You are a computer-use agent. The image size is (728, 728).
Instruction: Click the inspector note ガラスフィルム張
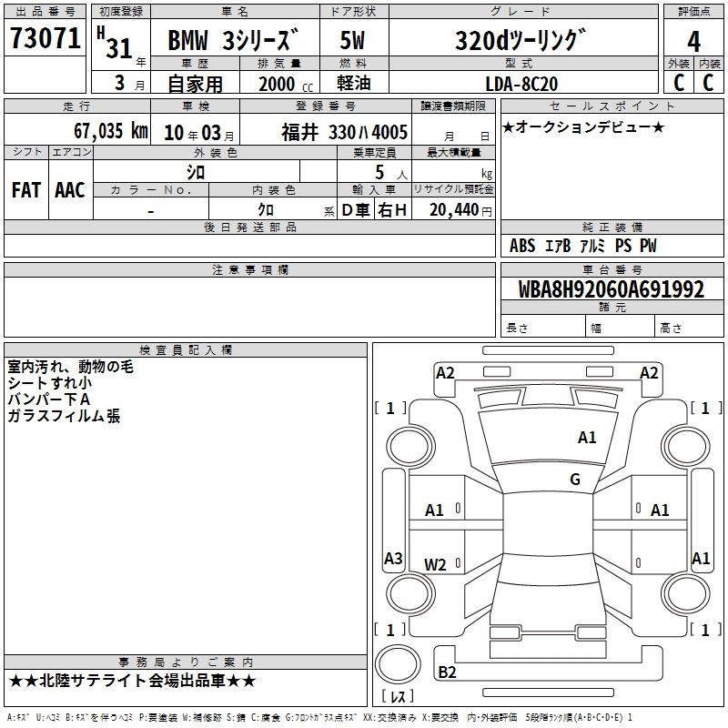[x=64, y=416]
